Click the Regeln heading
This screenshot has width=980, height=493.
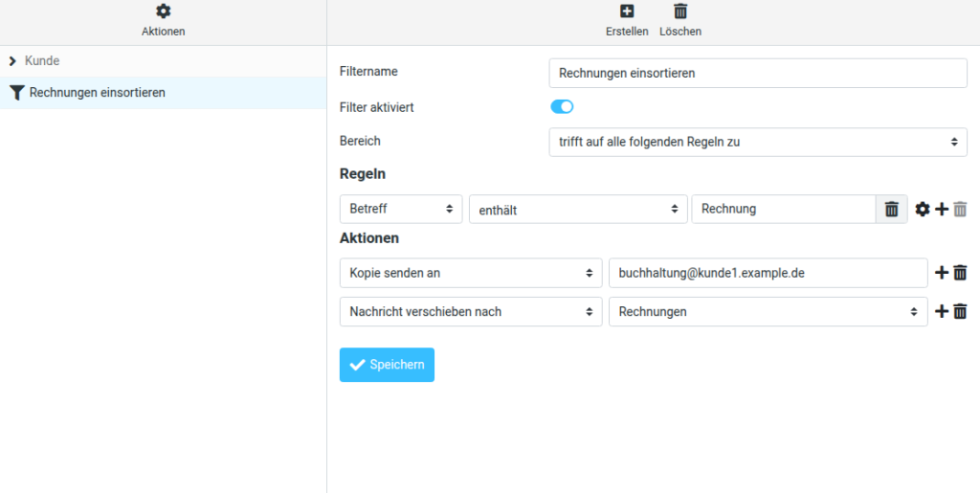tap(363, 174)
